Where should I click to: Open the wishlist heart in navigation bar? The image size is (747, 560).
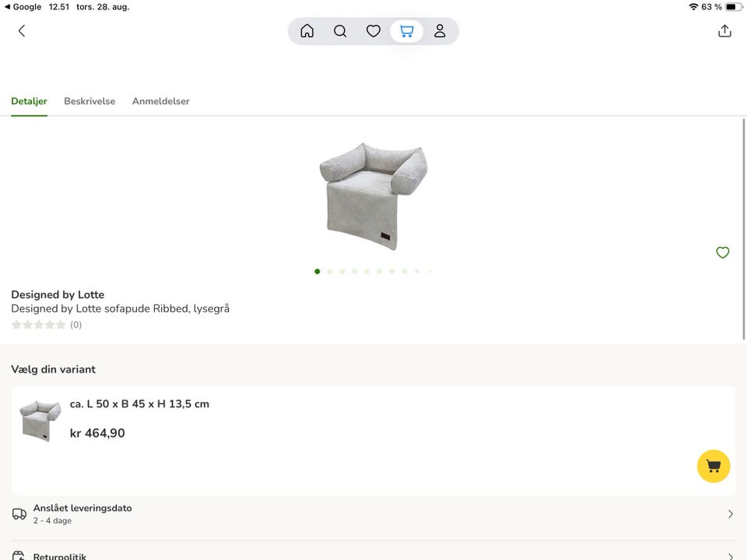pos(373,31)
